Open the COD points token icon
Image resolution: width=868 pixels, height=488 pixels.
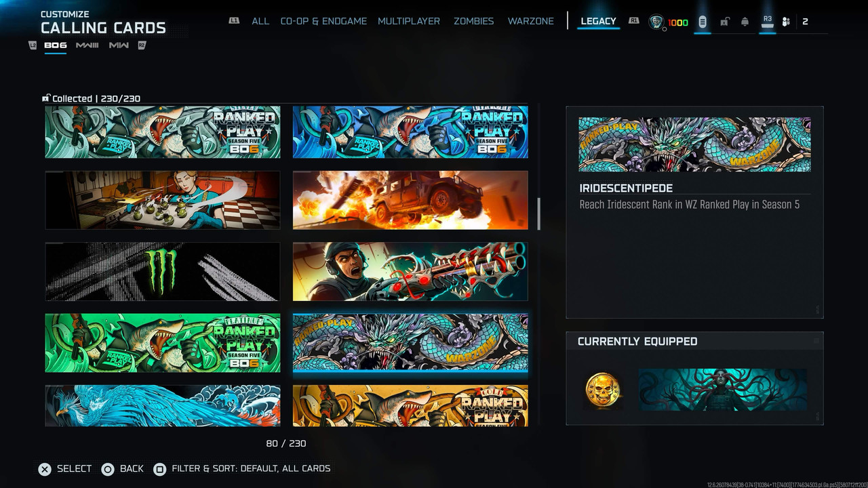tap(703, 22)
